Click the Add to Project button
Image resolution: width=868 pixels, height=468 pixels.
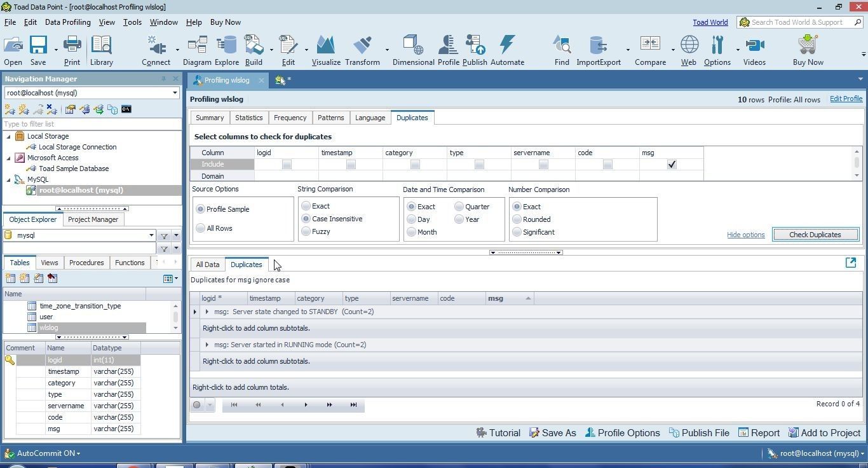pyautogui.click(x=824, y=433)
